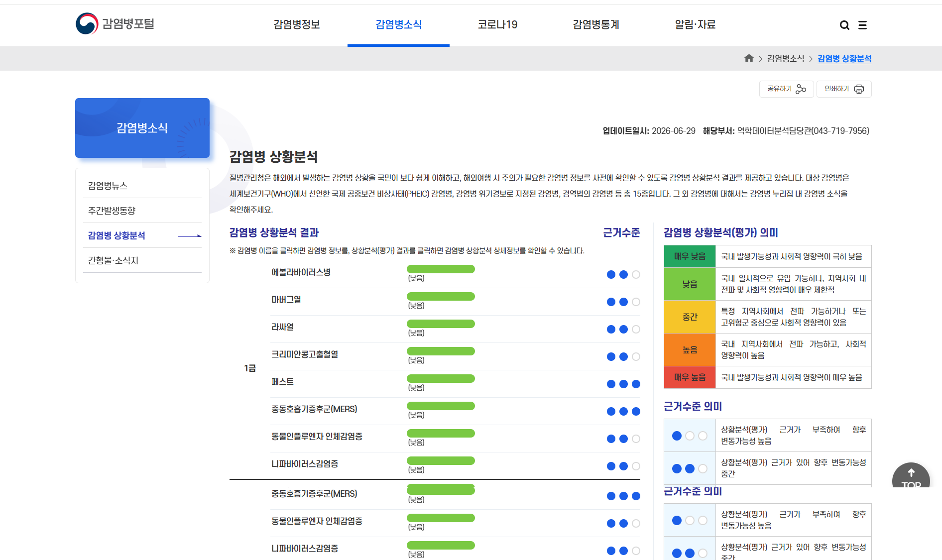
Task: Click the 중간 yellow legend cell
Action: coord(690,317)
